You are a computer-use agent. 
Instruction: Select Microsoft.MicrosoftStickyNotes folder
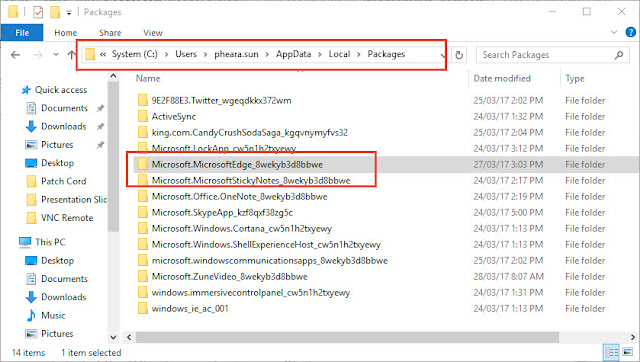pos(251,180)
